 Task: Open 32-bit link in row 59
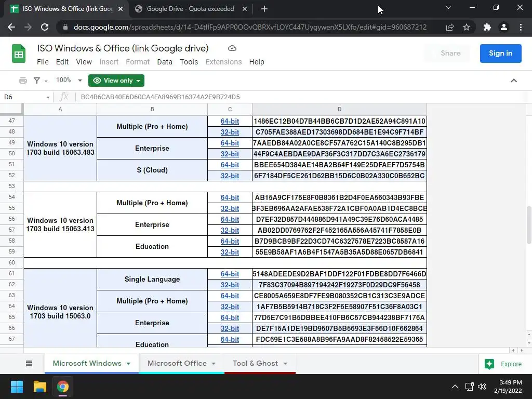230,252
